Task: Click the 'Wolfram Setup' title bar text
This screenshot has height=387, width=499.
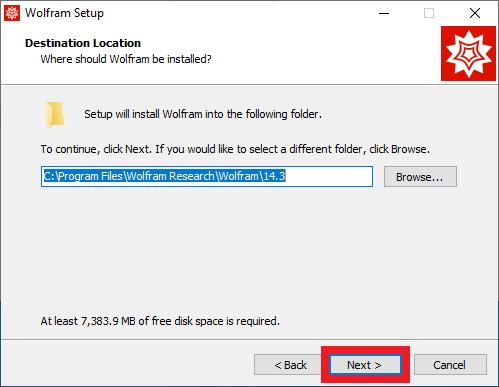Action: 64,13
